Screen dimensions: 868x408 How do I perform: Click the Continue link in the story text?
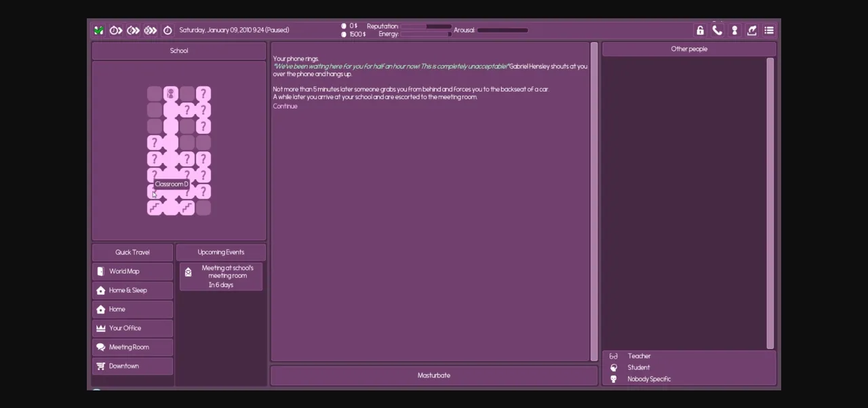click(285, 106)
